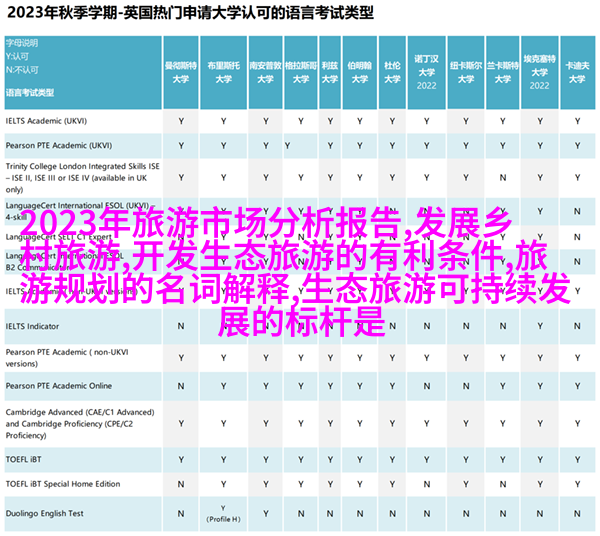Click Y under 埃克塞特大学 in IELTS Indicator row
600x536 pixels.
coord(540,326)
